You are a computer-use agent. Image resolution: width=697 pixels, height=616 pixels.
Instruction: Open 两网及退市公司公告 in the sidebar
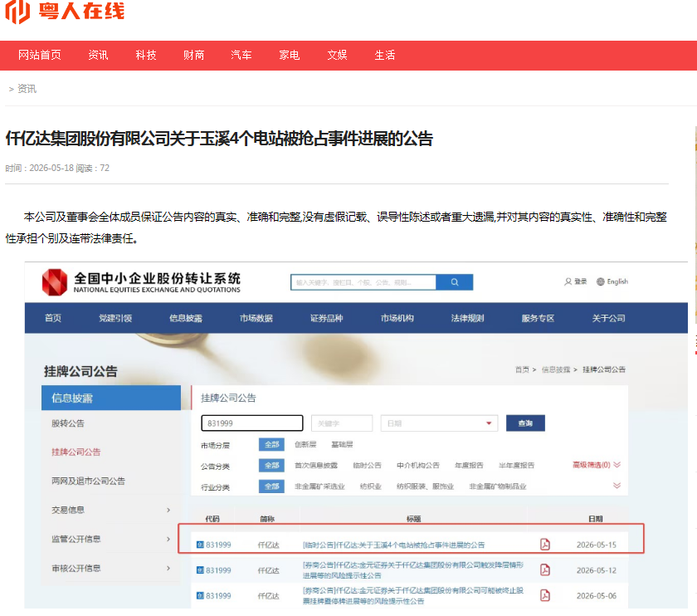point(88,481)
